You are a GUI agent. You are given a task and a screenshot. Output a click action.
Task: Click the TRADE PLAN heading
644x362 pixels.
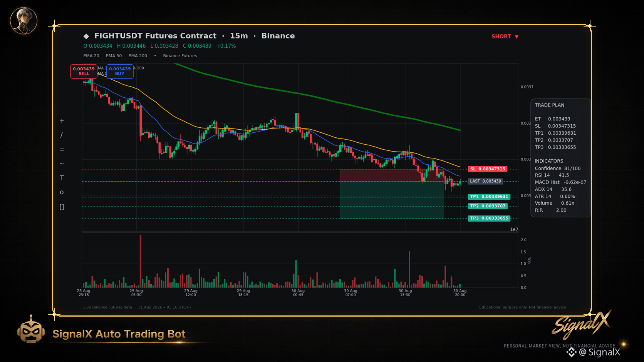click(x=550, y=105)
